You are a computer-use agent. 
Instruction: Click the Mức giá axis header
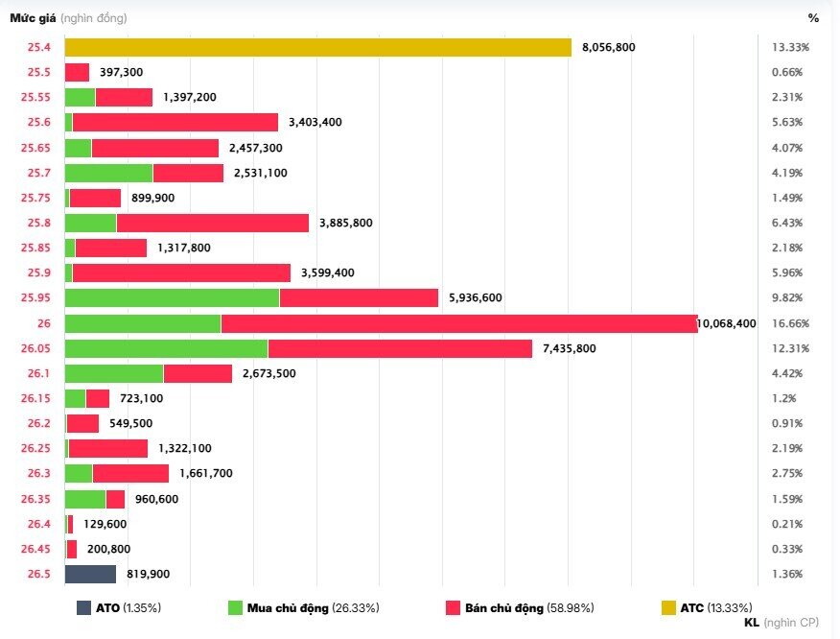click(33, 17)
